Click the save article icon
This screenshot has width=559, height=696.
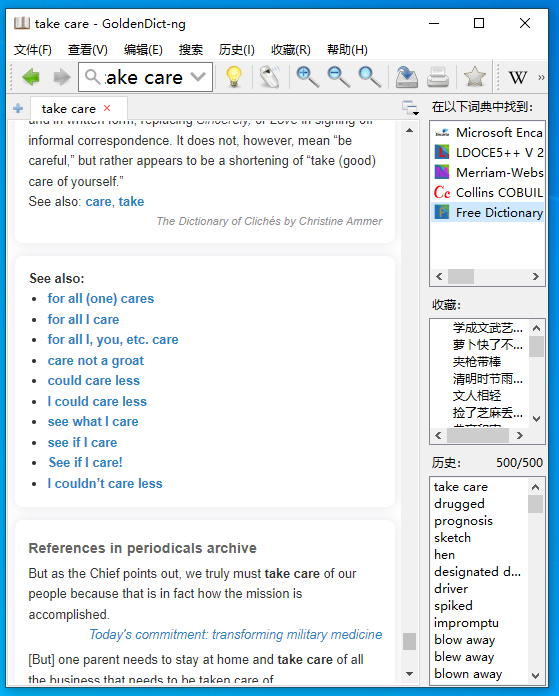pyautogui.click(x=407, y=77)
